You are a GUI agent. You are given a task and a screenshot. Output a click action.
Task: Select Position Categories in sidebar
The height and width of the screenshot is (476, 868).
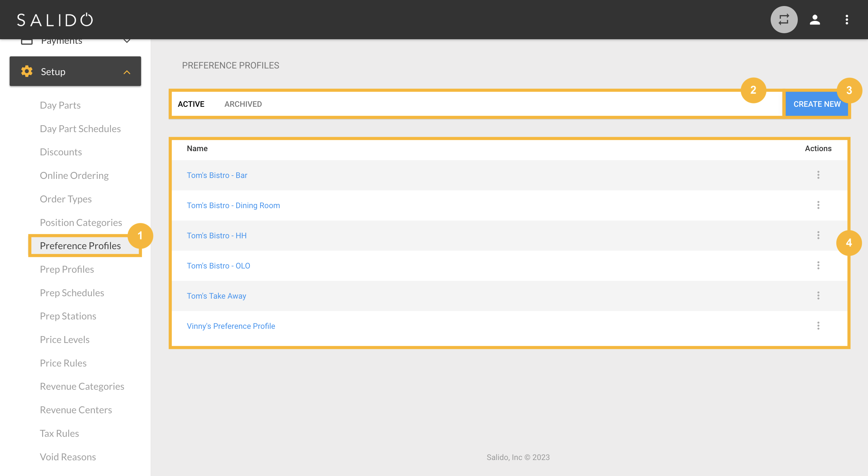click(81, 222)
